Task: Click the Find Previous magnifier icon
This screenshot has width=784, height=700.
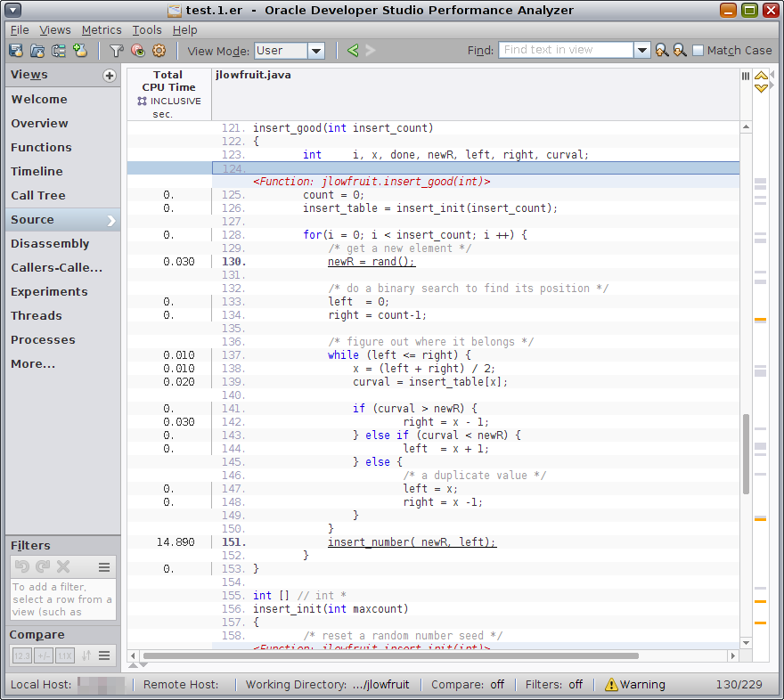Action: tap(661, 51)
